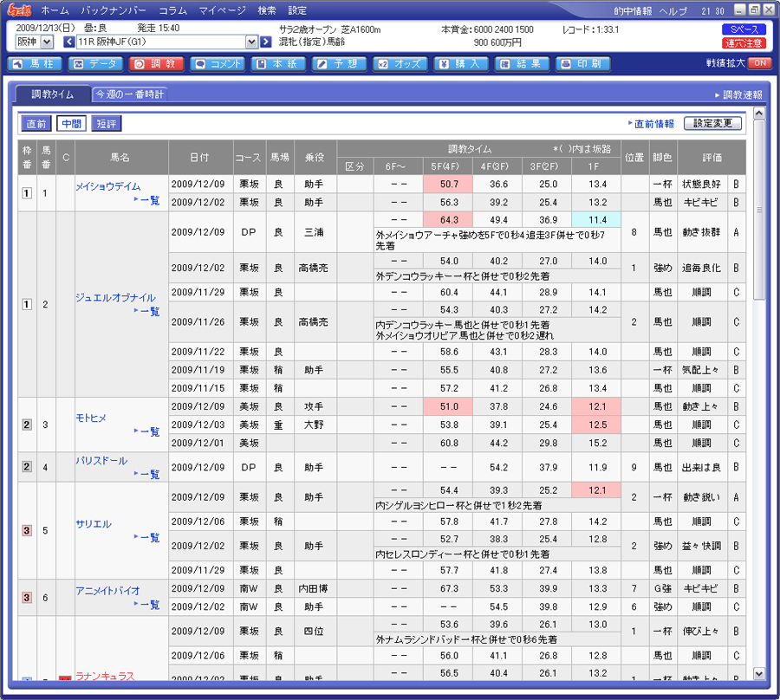Open the オッズ odds toolbar button
The width and height of the screenshot is (780, 700).
coord(400,63)
